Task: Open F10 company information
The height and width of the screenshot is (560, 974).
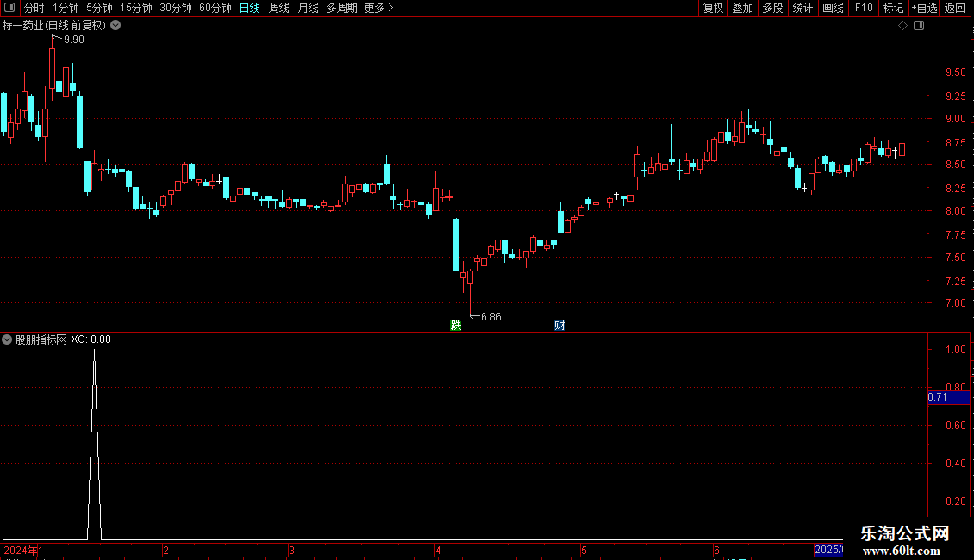Action: [864, 8]
